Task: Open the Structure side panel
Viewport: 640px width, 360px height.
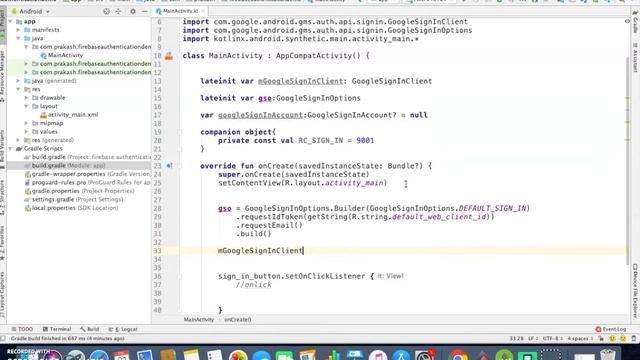Action: click(2, 198)
